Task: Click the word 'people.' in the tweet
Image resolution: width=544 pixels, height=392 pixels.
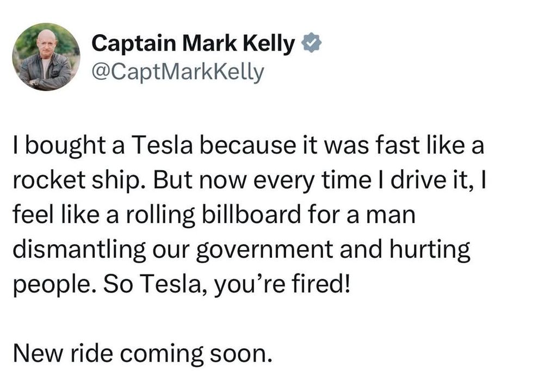Action: 54,285
